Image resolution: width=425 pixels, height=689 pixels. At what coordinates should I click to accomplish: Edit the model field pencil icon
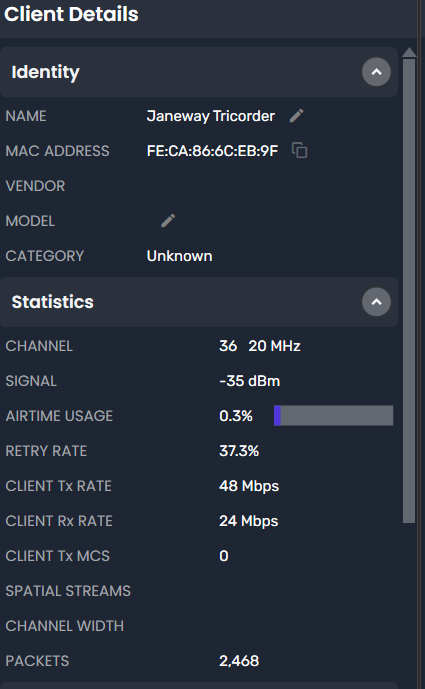pos(168,221)
